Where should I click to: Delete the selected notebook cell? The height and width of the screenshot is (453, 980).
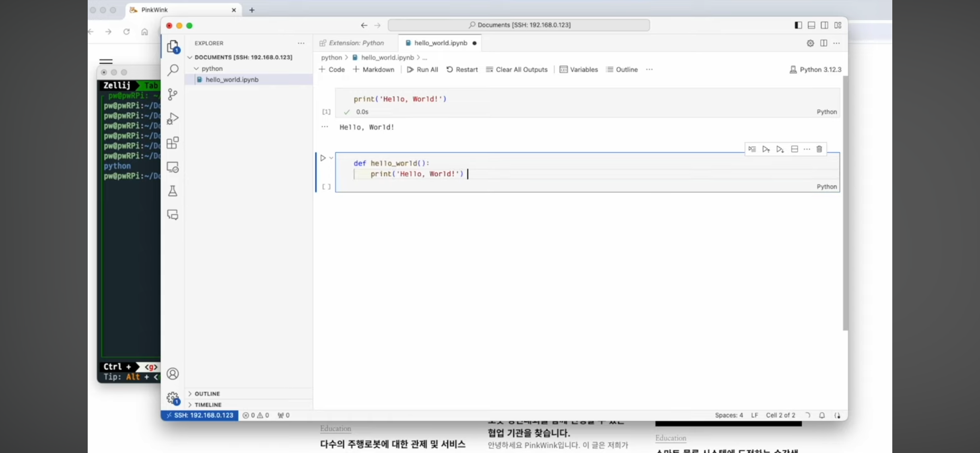(x=819, y=149)
